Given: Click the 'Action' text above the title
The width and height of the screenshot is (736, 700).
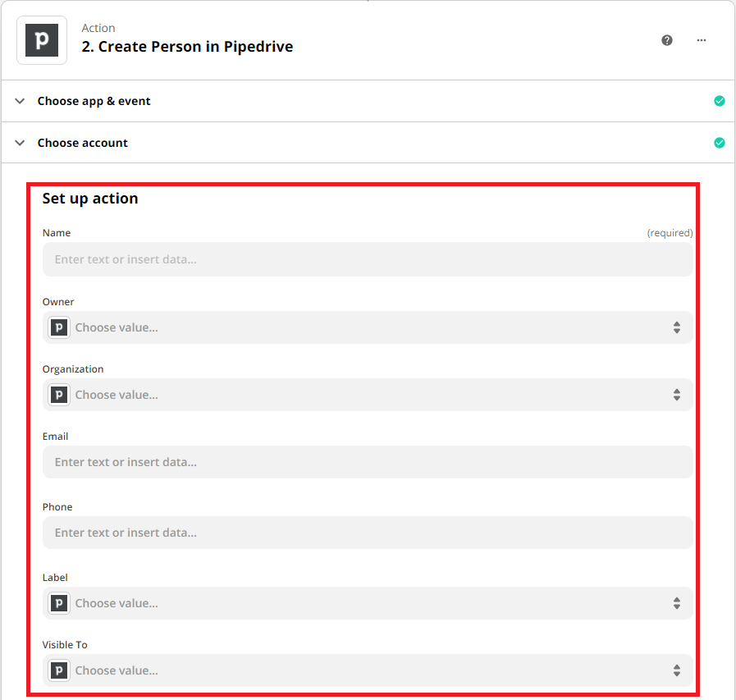Looking at the screenshot, I should pos(98,28).
